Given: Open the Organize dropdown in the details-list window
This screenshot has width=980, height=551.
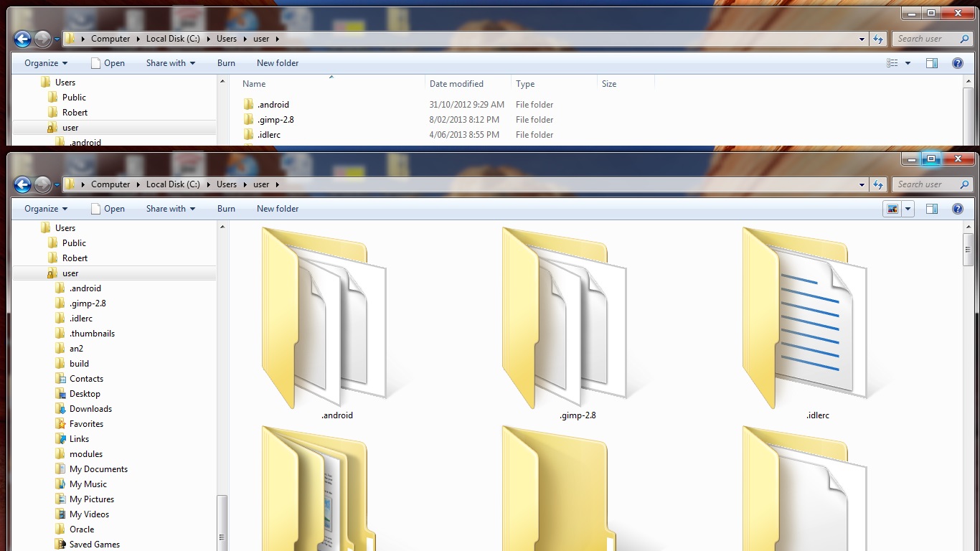Looking at the screenshot, I should [46, 63].
